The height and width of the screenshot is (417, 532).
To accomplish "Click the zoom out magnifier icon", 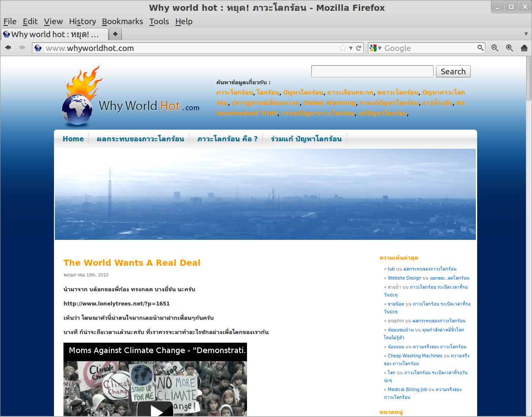I will point(495,48).
